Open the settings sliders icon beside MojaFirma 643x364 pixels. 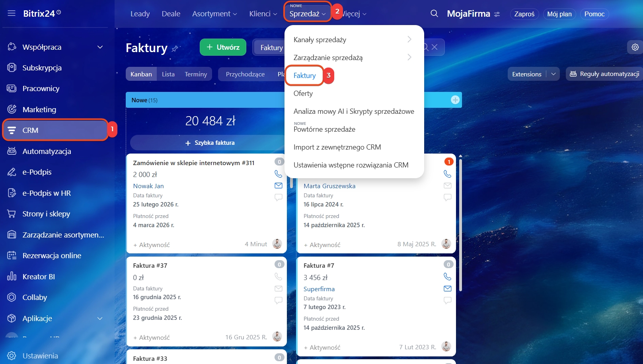click(x=497, y=14)
